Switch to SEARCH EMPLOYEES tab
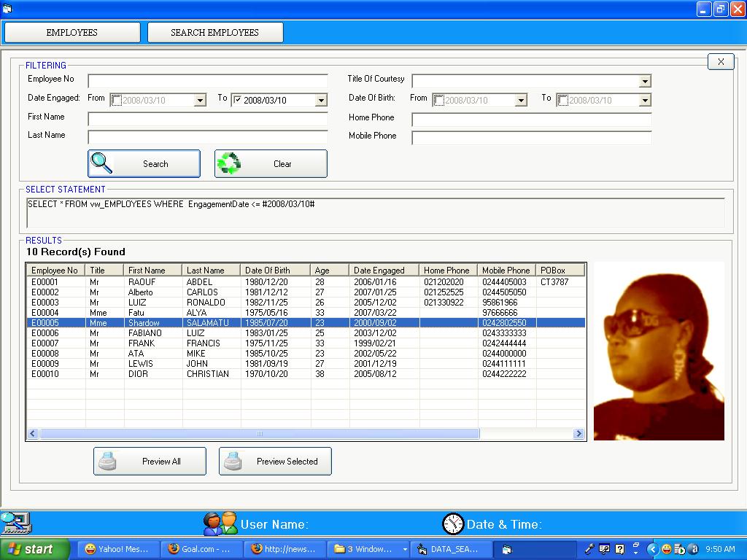The width and height of the screenshot is (747, 560). [214, 32]
